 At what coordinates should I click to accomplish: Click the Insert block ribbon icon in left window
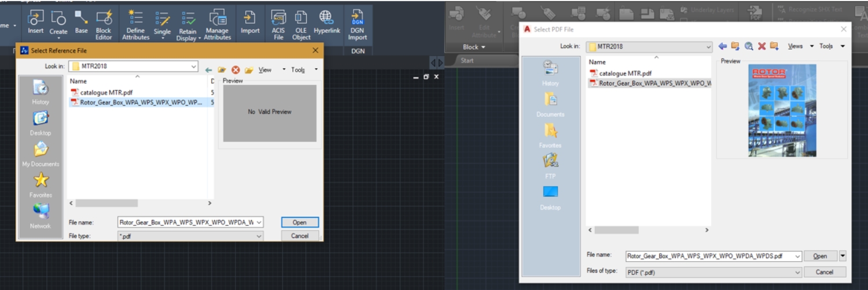click(35, 23)
